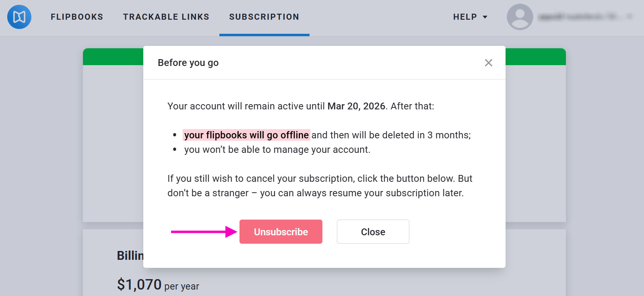Click the highlighted flipbooks will go offline text
Viewport: 644px width, 296px height.
tap(247, 135)
